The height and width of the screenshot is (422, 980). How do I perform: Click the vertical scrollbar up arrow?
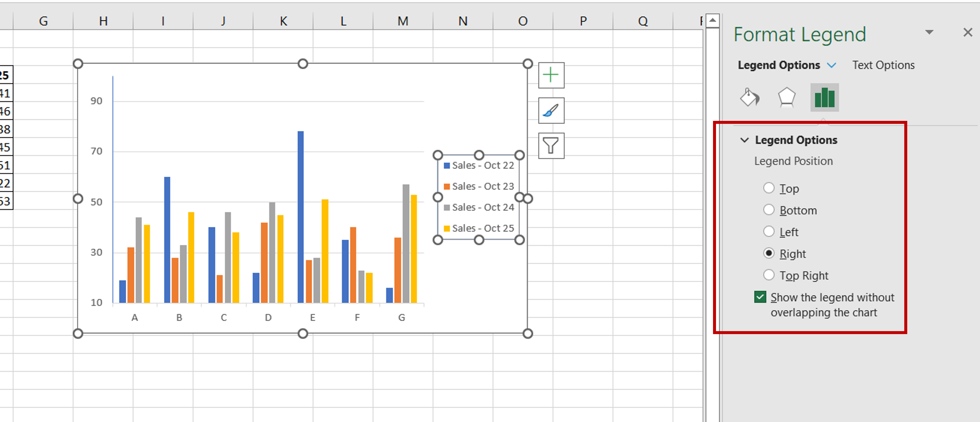click(x=712, y=20)
